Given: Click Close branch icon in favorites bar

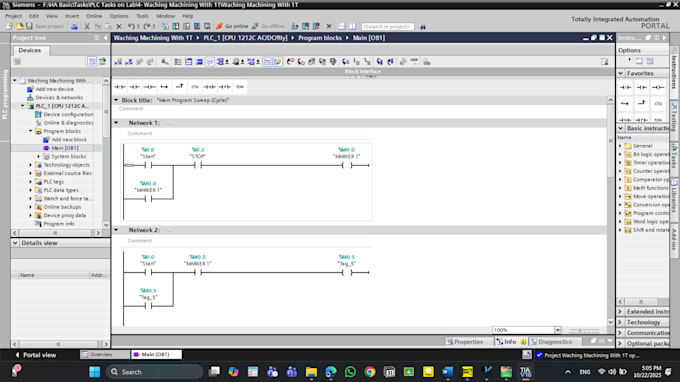Looking at the screenshot, I should click(x=180, y=87).
